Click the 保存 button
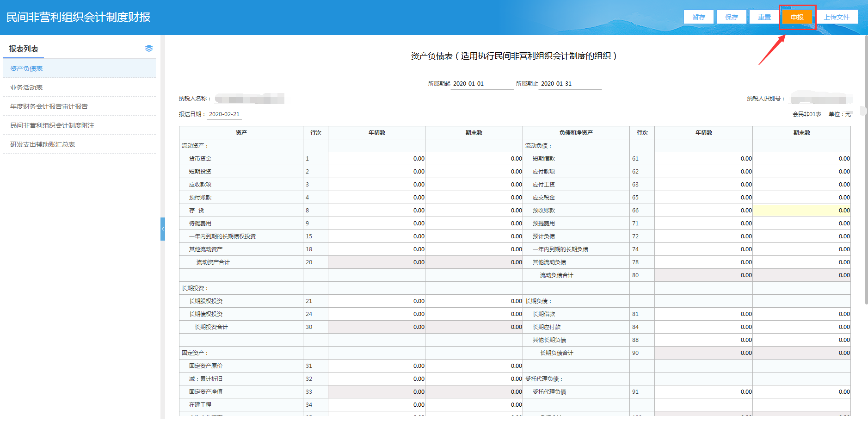Screen dimensions: 868x422 click(731, 17)
